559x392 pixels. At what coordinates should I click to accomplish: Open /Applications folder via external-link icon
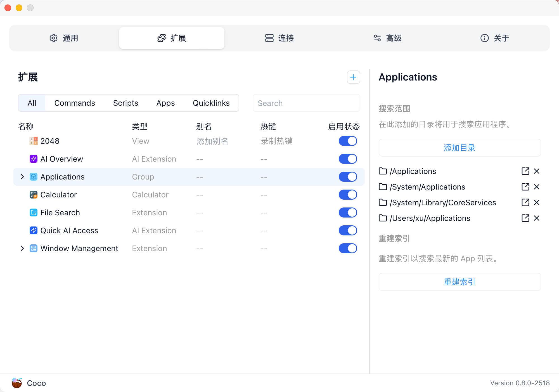point(525,171)
